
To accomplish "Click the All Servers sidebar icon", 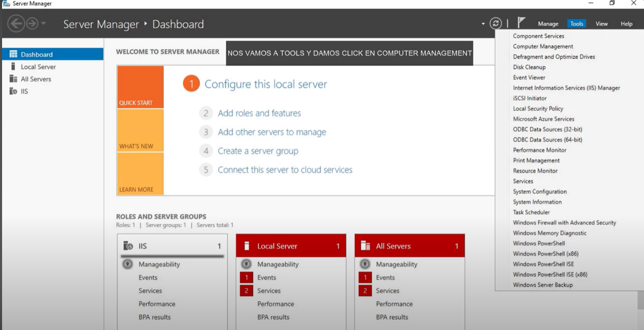I will (x=14, y=79).
